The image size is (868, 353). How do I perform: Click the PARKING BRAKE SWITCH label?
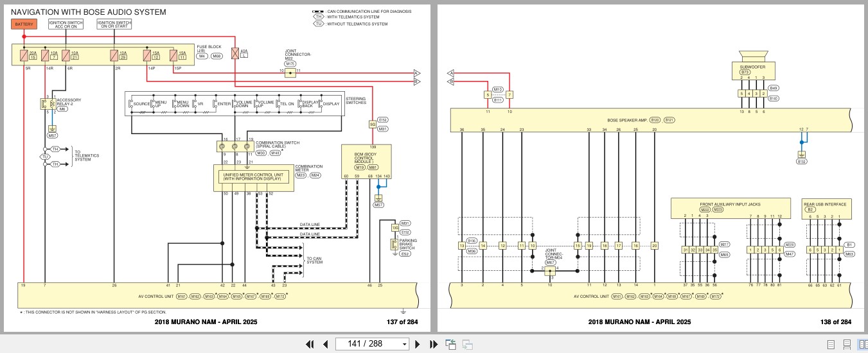[x=408, y=244]
